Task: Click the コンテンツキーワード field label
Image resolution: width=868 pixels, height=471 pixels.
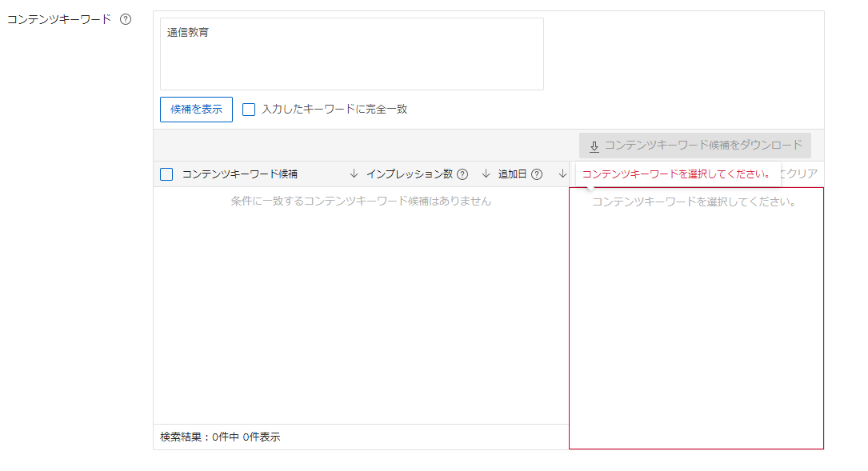Action: (x=59, y=19)
